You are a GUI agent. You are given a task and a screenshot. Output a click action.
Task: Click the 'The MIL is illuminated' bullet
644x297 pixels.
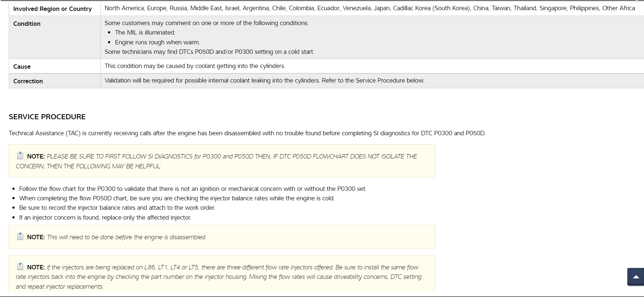pos(145,32)
